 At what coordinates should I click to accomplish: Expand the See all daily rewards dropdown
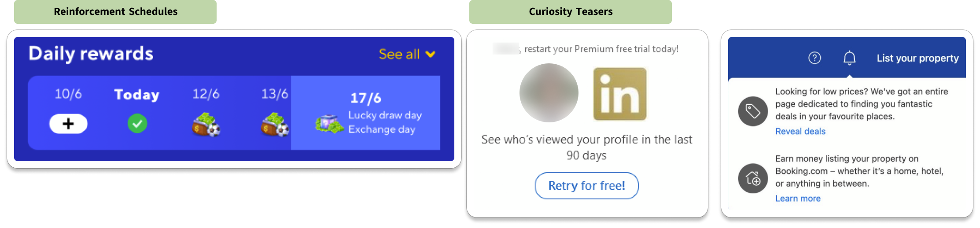[407, 54]
